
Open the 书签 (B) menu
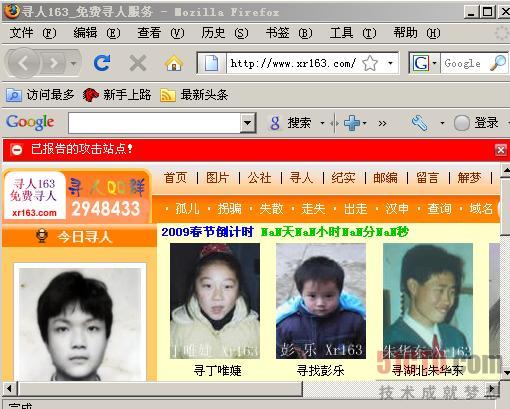click(x=289, y=33)
